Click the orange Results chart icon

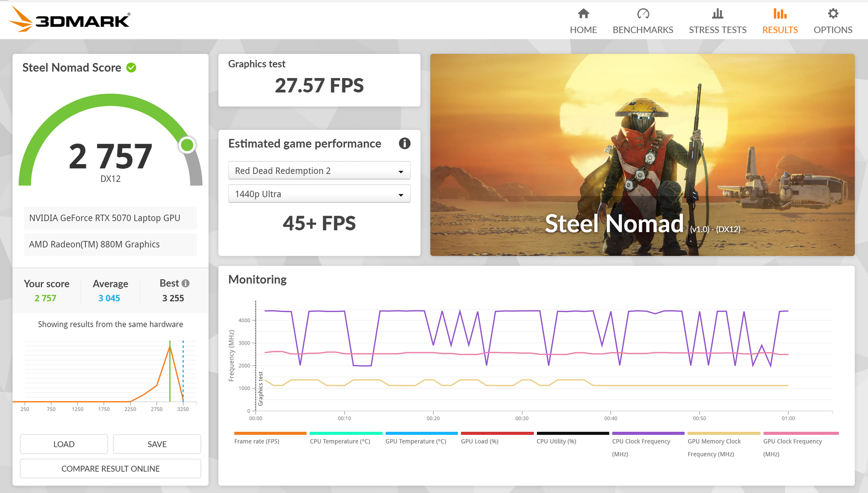780,14
